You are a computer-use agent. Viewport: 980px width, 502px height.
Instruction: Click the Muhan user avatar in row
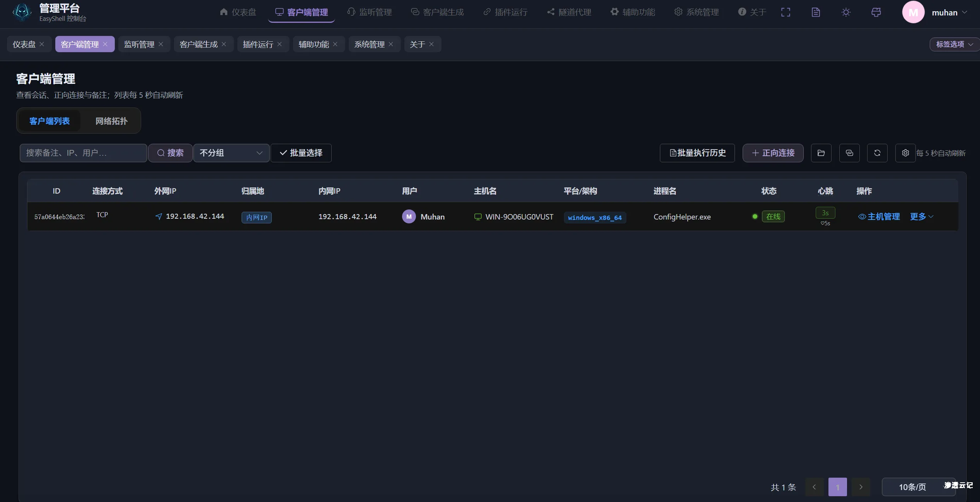point(409,216)
